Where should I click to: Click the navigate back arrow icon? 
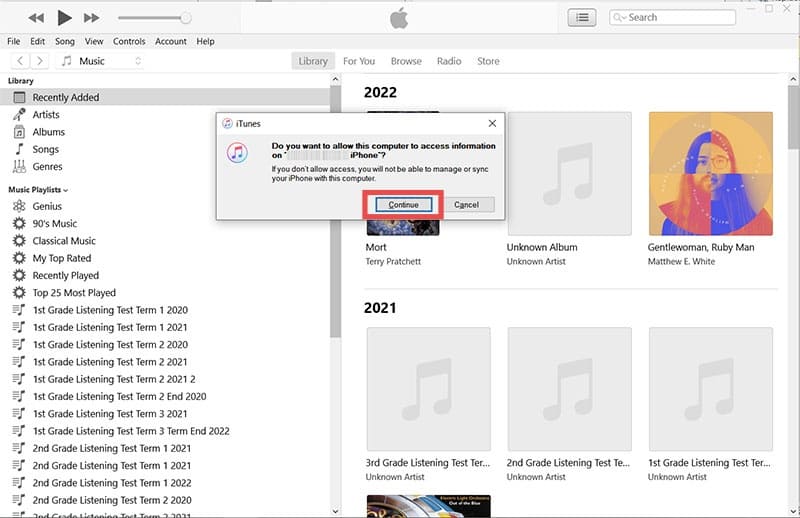20,61
